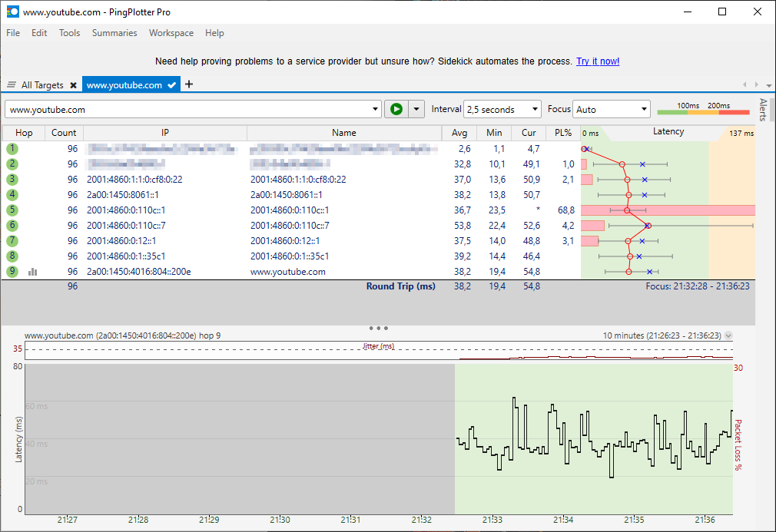
Task: Click the Round Trip (ms) summary label
Action: point(401,286)
